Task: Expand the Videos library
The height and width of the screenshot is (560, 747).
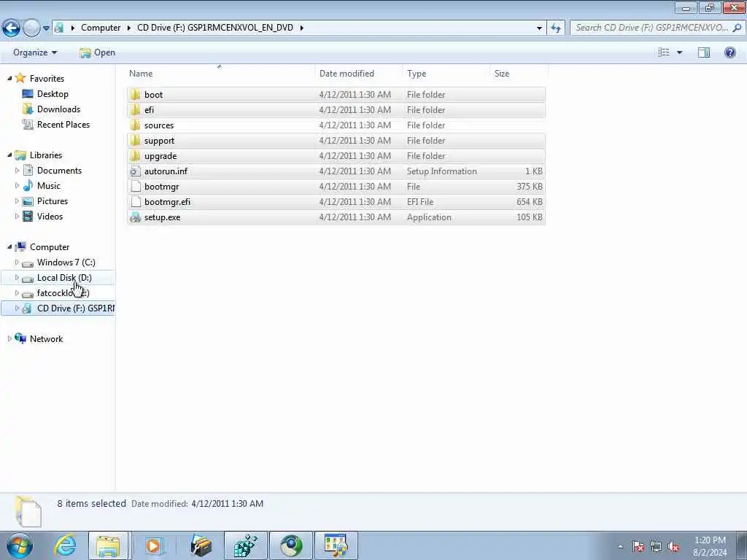Action: [18, 216]
